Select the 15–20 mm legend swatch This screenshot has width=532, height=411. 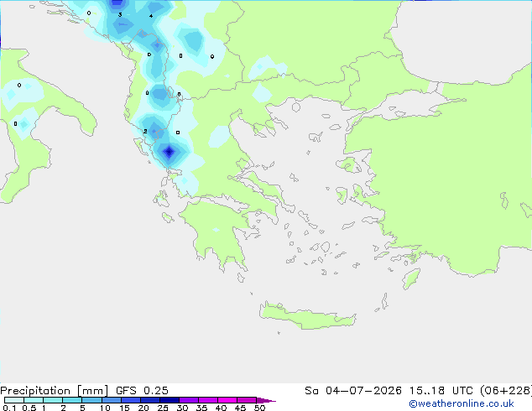[130, 400]
